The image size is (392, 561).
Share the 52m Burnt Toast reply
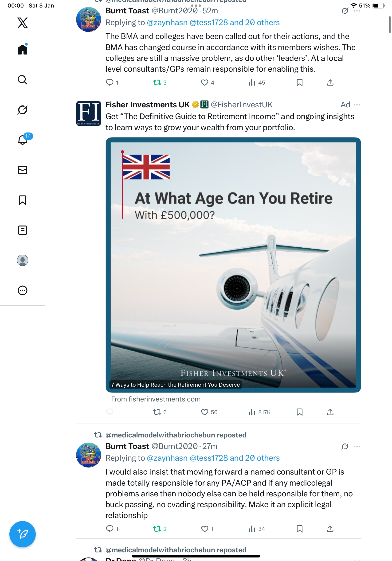[330, 83]
